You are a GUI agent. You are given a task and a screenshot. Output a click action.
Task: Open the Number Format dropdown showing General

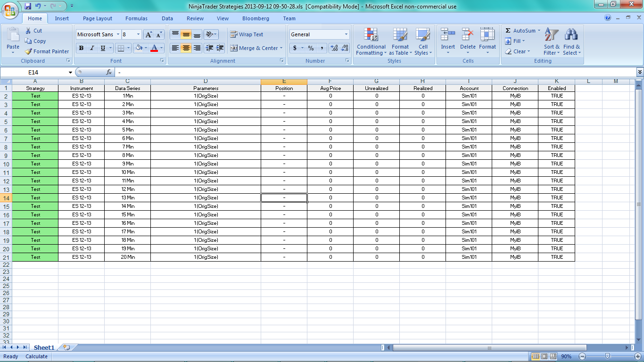click(x=346, y=34)
